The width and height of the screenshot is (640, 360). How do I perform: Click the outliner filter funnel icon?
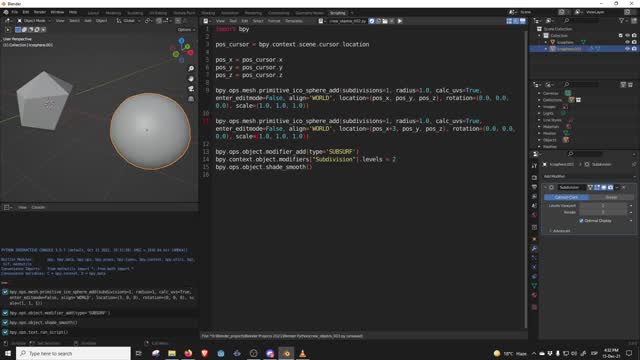click(x=622, y=21)
